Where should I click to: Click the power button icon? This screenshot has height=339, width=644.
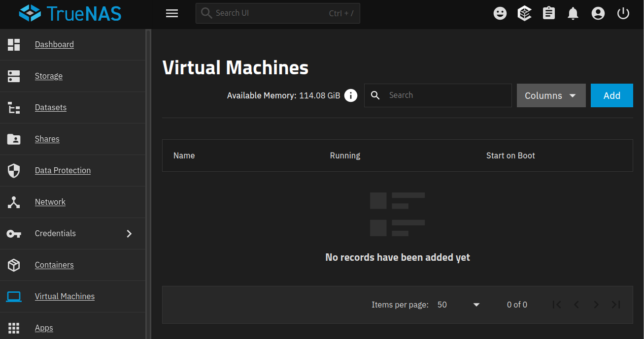point(623,13)
